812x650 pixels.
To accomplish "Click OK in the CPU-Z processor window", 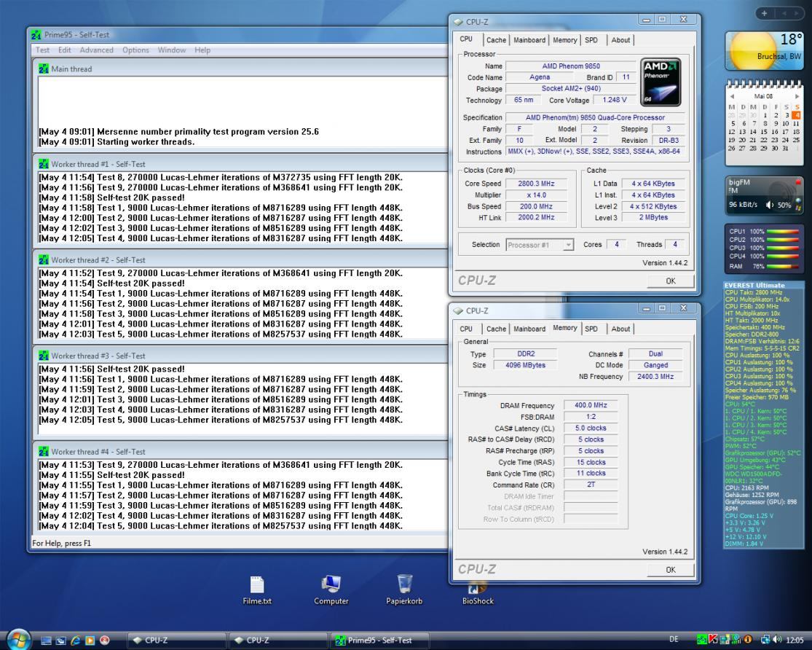I will (x=671, y=281).
